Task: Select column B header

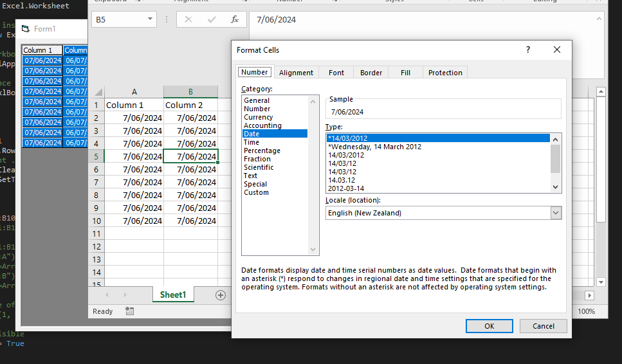Action: click(190, 91)
